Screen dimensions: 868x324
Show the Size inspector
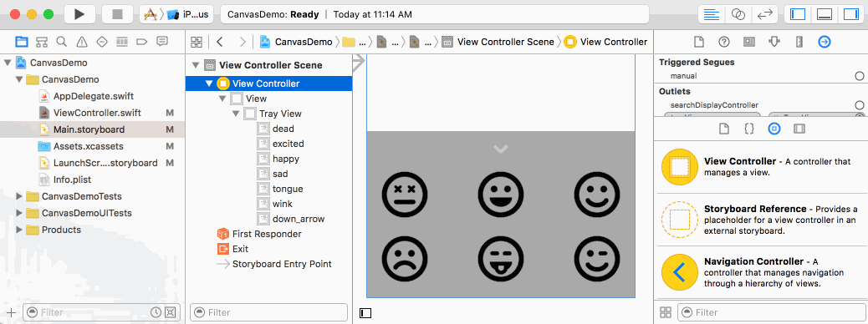[x=799, y=42]
